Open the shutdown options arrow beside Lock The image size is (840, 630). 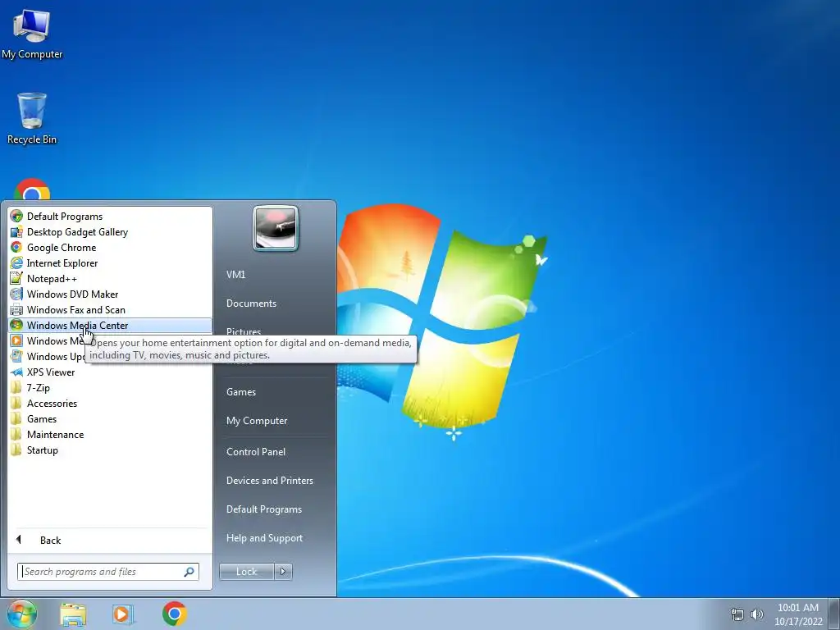click(283, 572)
